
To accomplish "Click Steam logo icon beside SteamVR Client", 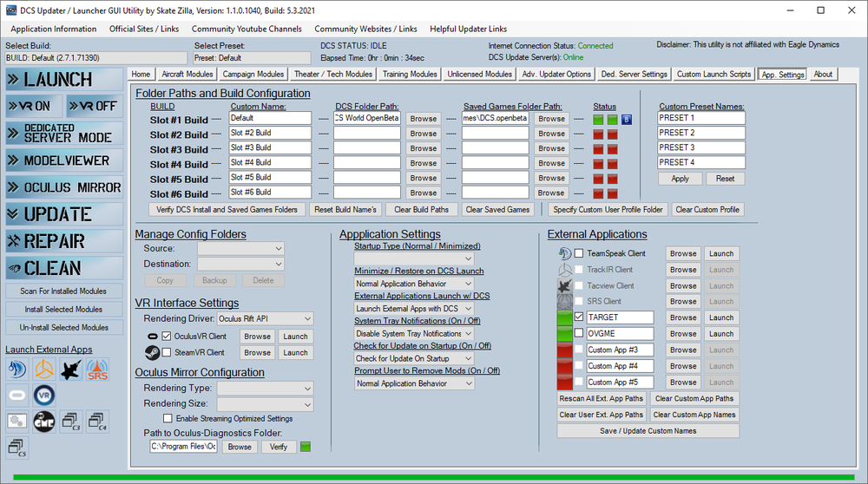I will tap(152, 352).
